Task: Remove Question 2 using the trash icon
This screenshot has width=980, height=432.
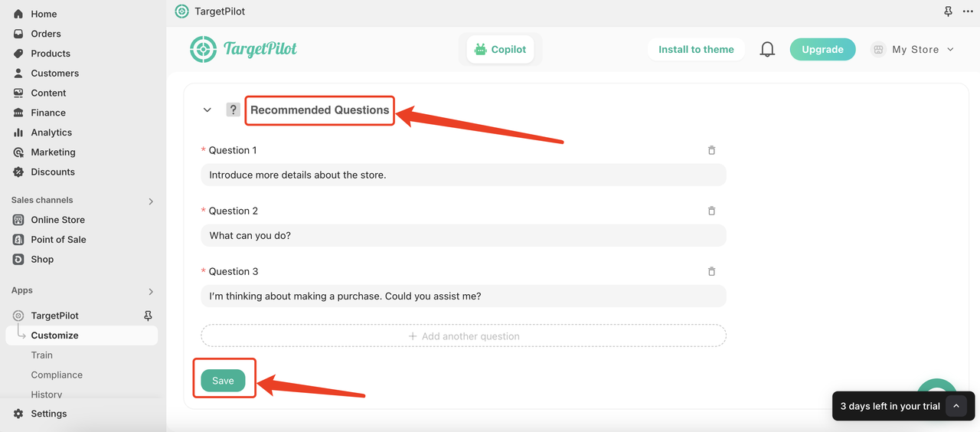Action: point(711,211)
